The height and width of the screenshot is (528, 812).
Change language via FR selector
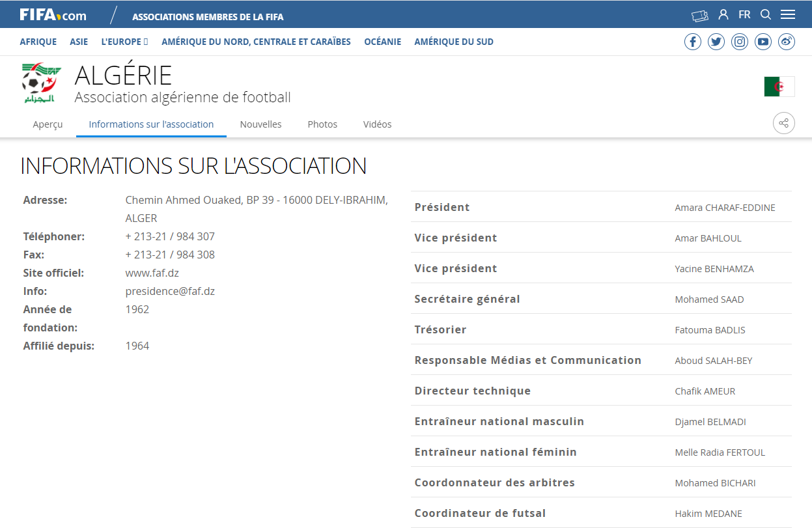[744, 14]
